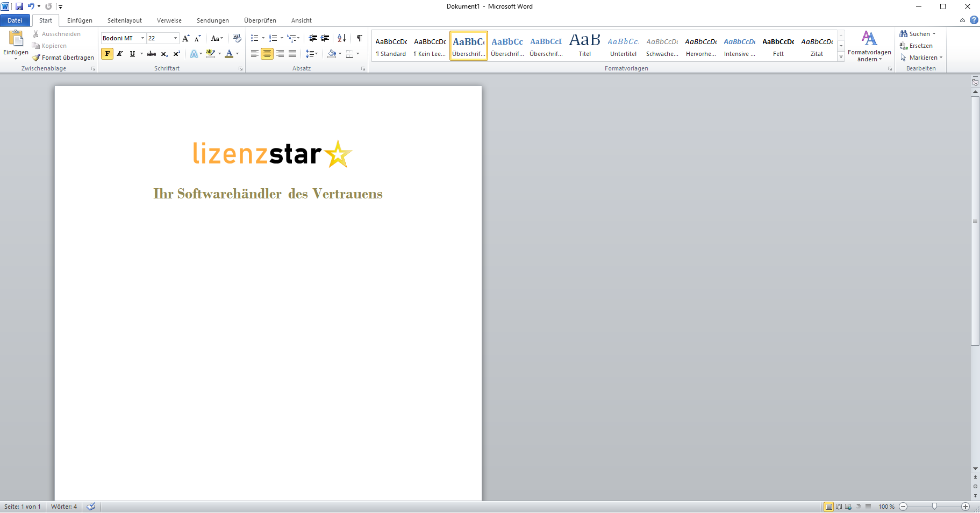Click the Format übertragen painter icon
The image size is (980, 513).
click(37, 58)
